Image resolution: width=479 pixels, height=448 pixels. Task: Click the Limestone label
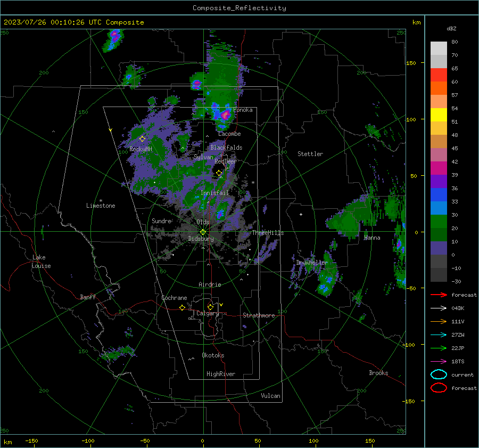click(101, 206)
